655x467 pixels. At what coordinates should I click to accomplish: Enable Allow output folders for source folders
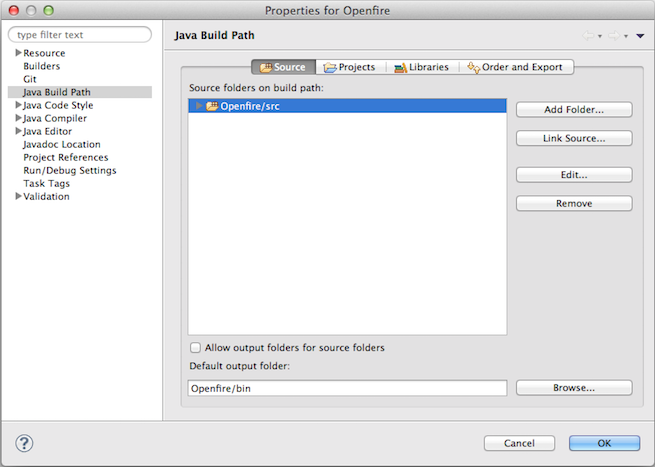(x=195, y=348)
